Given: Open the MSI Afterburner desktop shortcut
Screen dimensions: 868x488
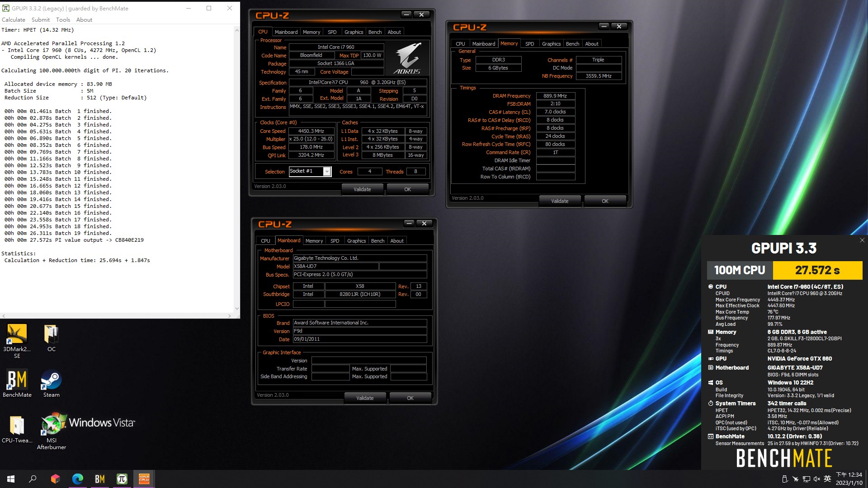Looking at the screenshot, I should point(51,432).
